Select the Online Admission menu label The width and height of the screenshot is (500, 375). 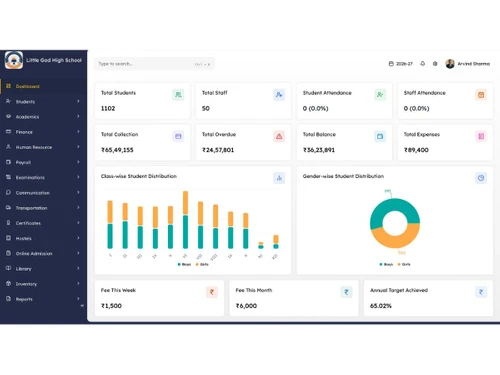(x=34, y=254)
